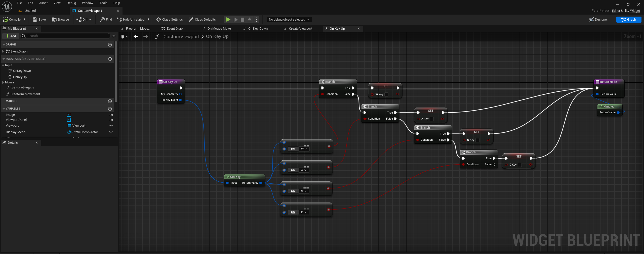
Task: Collapse the GRAPHS section
Action: pyautogui.click(x=4, y=45)
